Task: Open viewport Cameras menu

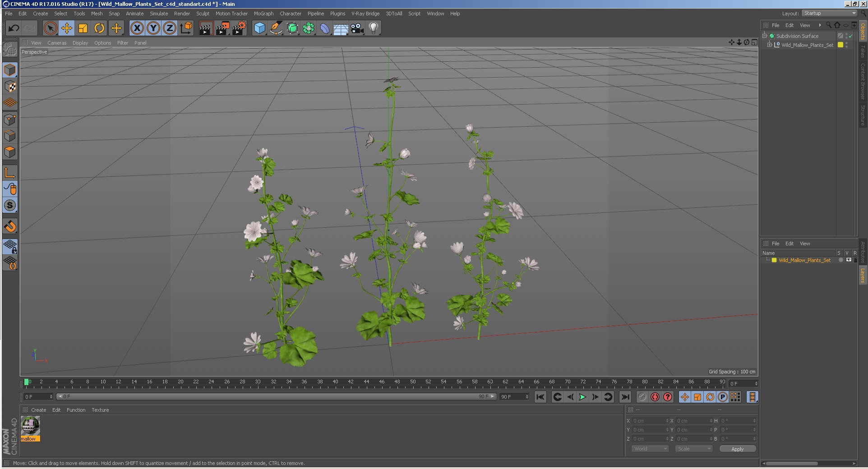Action: pyautogui.click(x=57, y=43)
